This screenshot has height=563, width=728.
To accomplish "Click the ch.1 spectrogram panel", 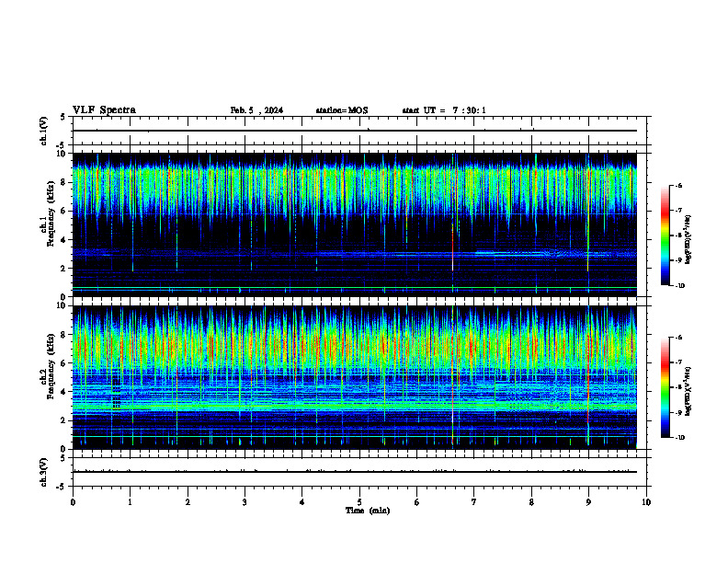I will pyautogui.click(x=355, y=224).
